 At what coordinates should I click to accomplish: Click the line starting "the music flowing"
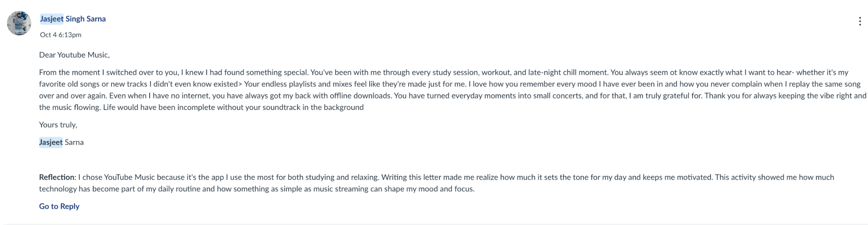70,107
